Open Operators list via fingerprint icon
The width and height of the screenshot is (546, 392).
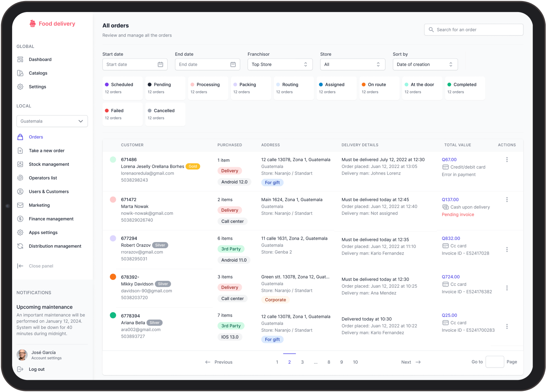click(20, 178)
